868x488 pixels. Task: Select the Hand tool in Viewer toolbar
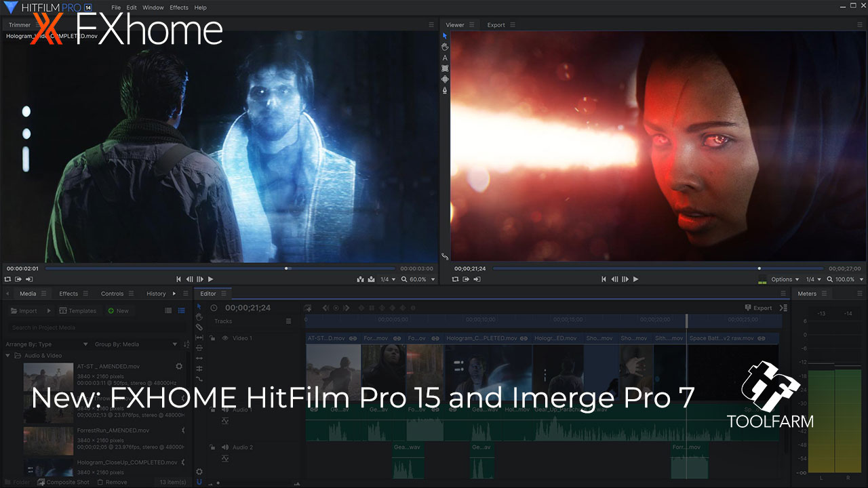(445, 47)
